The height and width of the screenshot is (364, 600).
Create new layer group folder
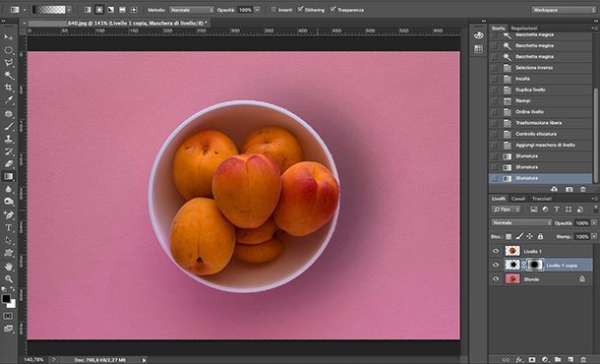click(558, 359)
